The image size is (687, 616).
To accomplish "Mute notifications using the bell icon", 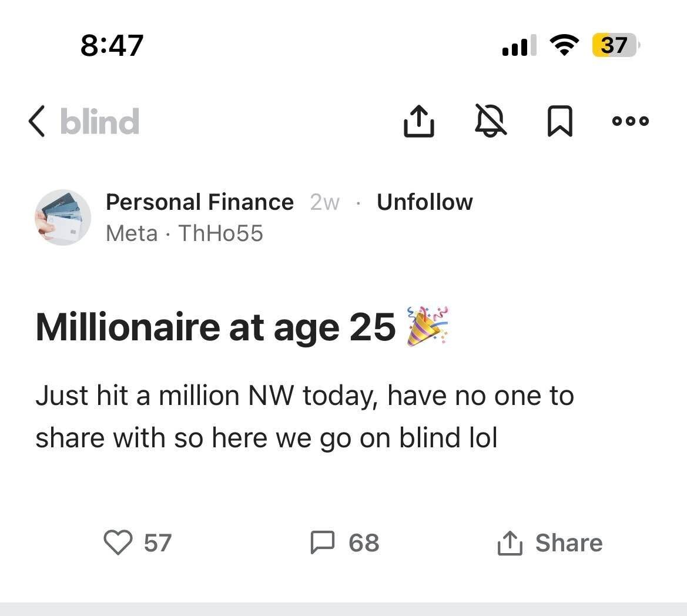I will 491,121.
